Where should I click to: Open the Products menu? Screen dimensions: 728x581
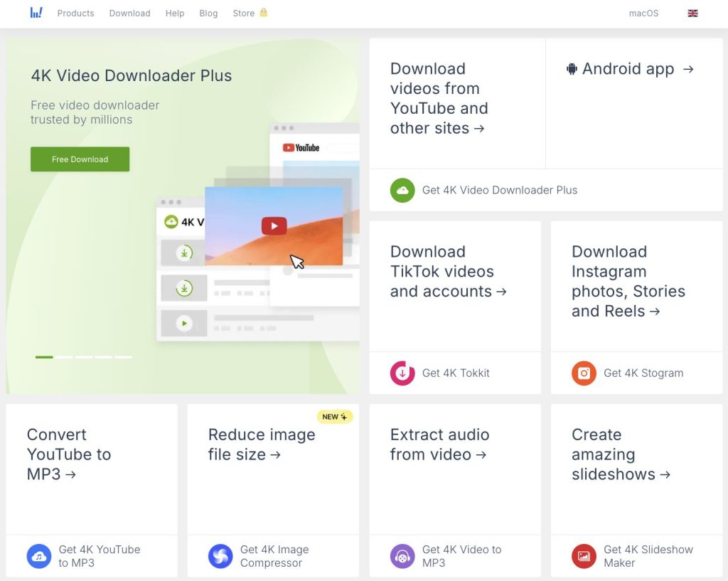point(75,14)
